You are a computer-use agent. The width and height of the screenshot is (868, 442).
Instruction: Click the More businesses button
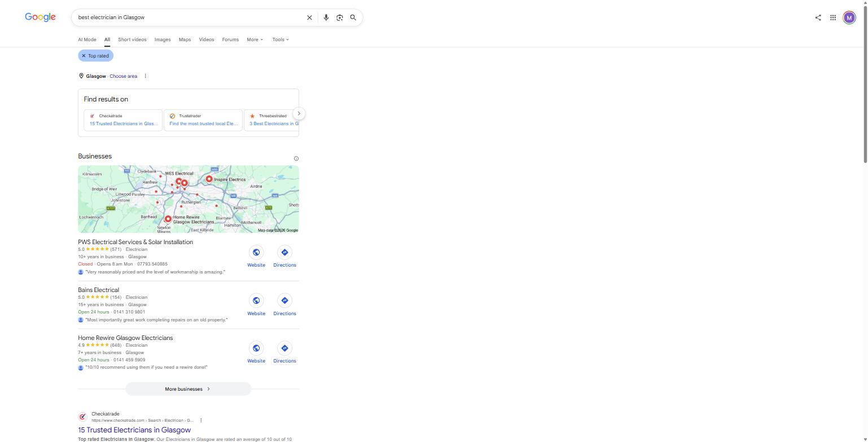(188, 389)
